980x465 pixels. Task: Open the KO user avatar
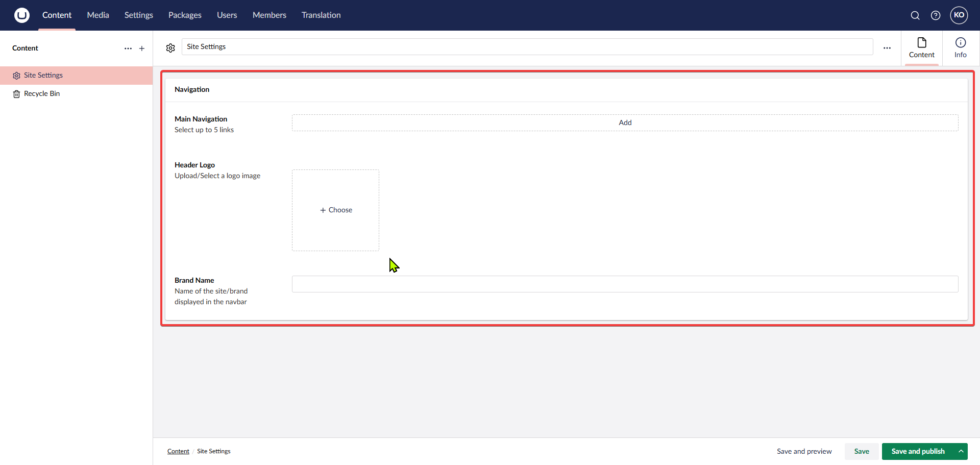[x=959, y=15]
